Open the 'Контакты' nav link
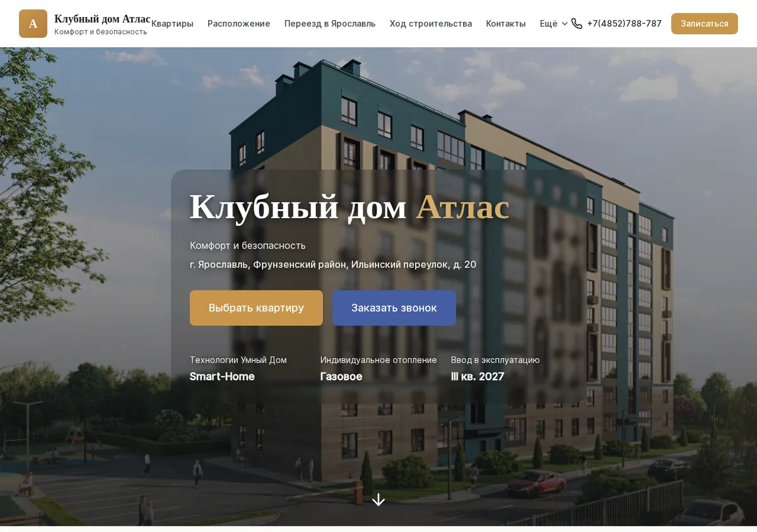The height and width of the screenshot is (532, 757). 506,23
